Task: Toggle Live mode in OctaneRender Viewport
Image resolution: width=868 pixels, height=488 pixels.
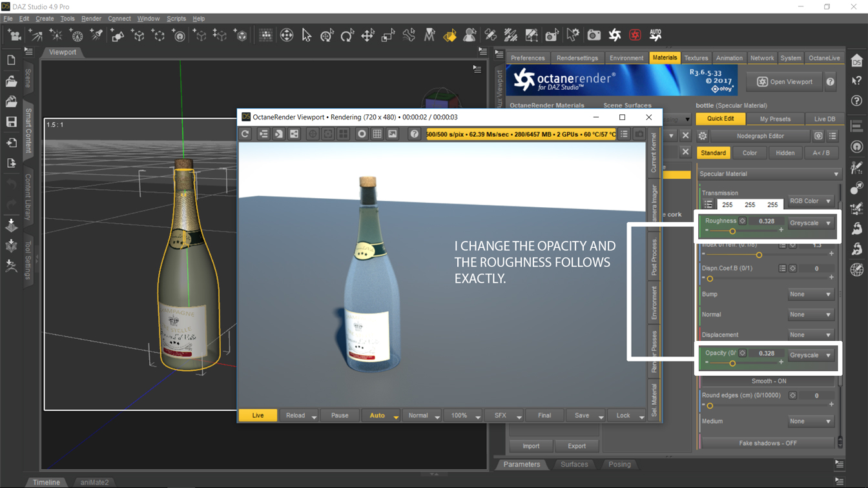Action: tap(258, 416)
